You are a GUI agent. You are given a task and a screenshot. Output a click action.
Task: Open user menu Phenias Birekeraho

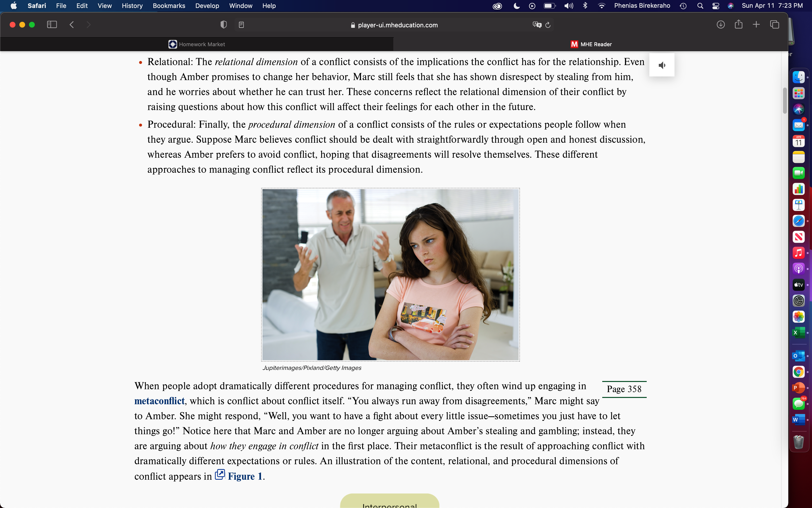coord(642,6)
